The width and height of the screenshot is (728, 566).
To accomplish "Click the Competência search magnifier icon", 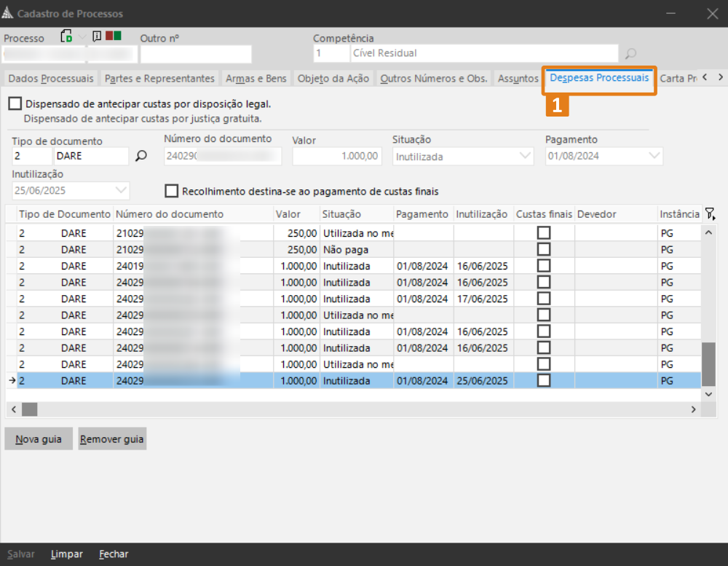I will point(630,53).
